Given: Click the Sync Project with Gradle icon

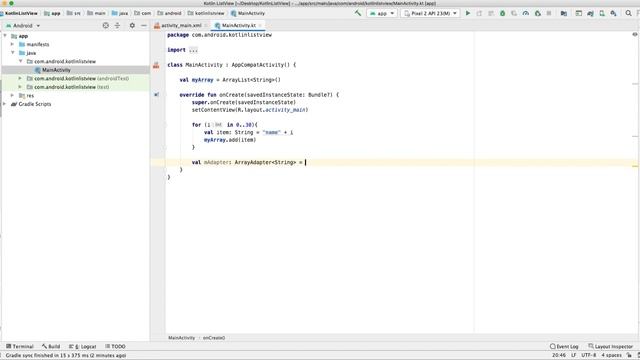Looking at the screenshot, I should (x=590, y=13).
